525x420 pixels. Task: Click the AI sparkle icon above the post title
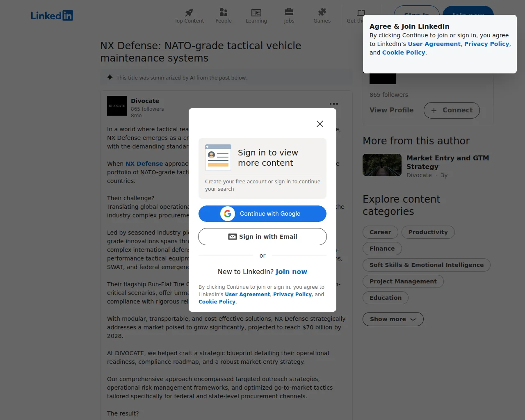pyautogui.click(x=110, y=77)
